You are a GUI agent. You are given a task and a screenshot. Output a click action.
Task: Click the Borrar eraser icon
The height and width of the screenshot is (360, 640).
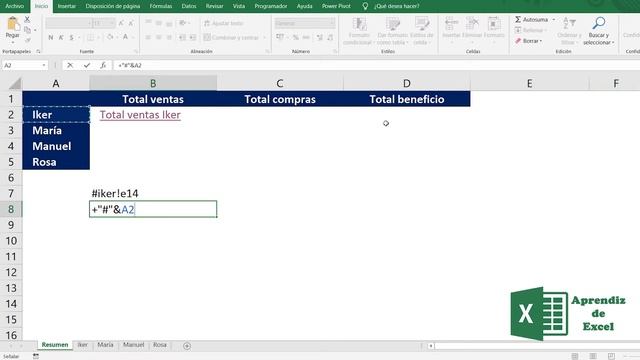coord(518,41)
